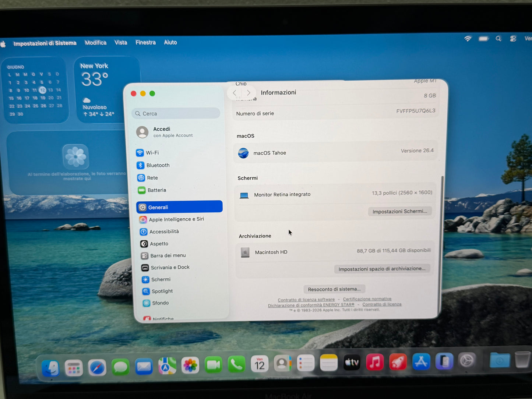Select Schermi in the sidebar

(x=156, y=279)
